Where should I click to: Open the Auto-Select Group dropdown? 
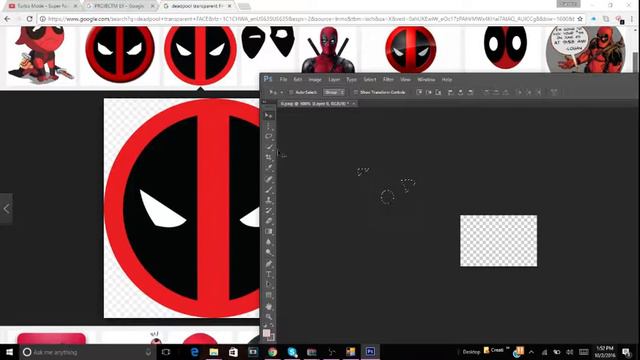[x=334, y=93]
